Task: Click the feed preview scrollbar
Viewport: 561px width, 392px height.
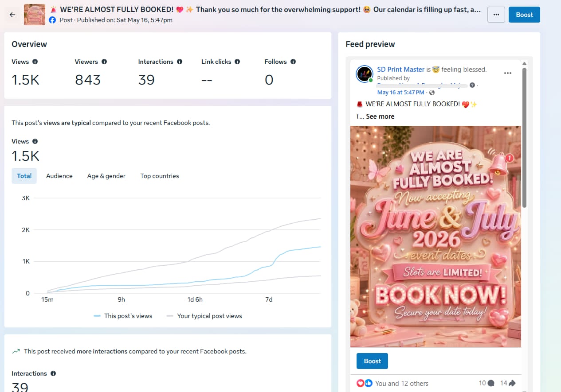Action: click(x=525, y=137)
